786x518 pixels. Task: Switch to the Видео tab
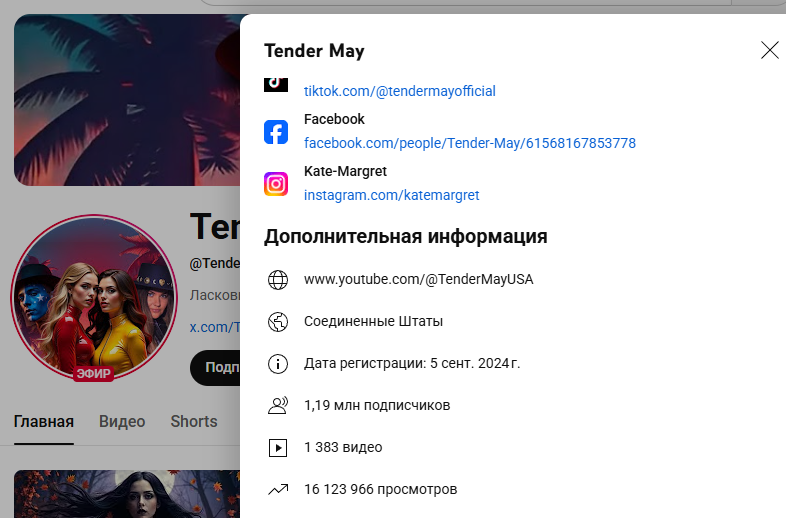[x=122, y=421]
